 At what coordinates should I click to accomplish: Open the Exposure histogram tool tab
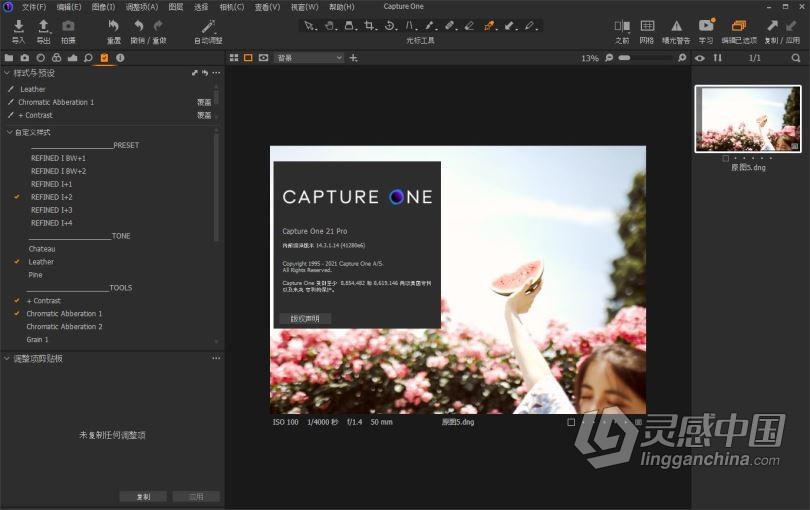coord(72,58)
